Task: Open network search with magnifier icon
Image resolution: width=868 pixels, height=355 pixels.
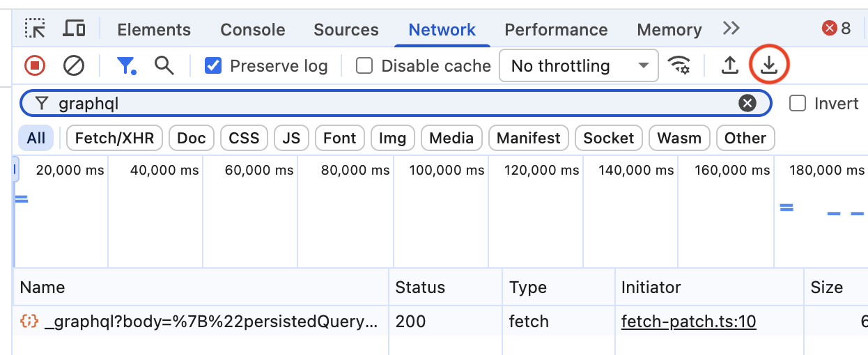Action: pyautogui.click(x=164, y=66)
